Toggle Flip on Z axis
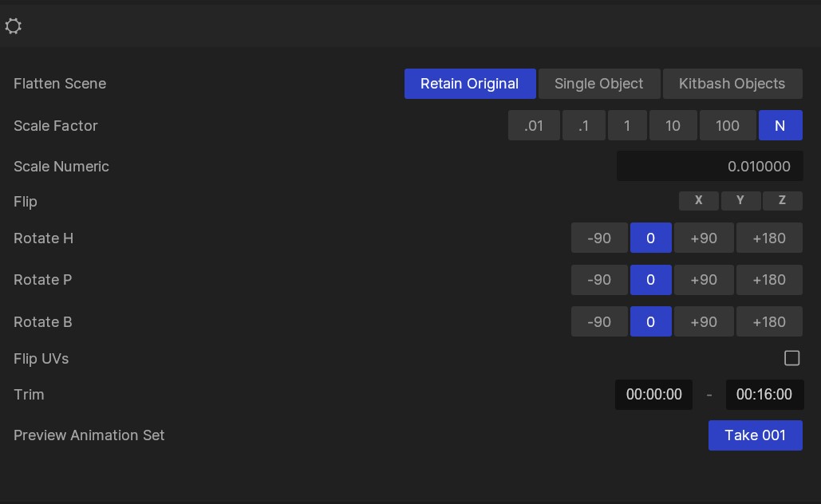 (x=782, y=201)
